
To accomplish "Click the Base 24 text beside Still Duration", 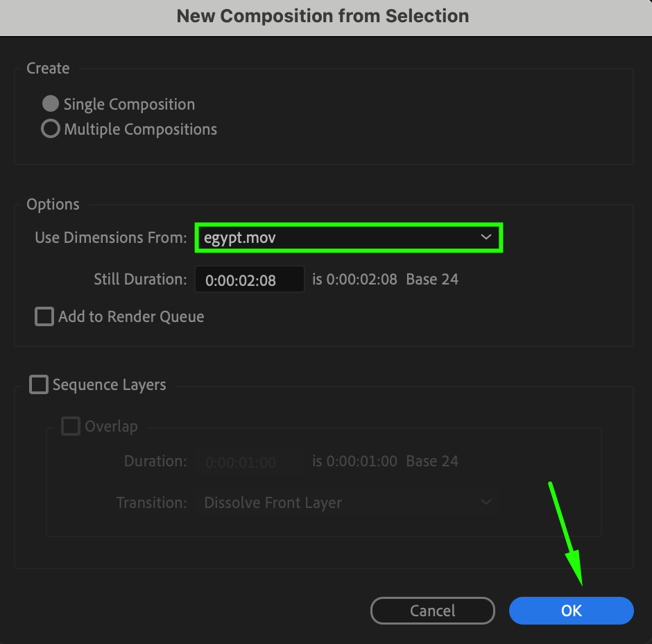I will pyautogui.click(x=432, y=280).
